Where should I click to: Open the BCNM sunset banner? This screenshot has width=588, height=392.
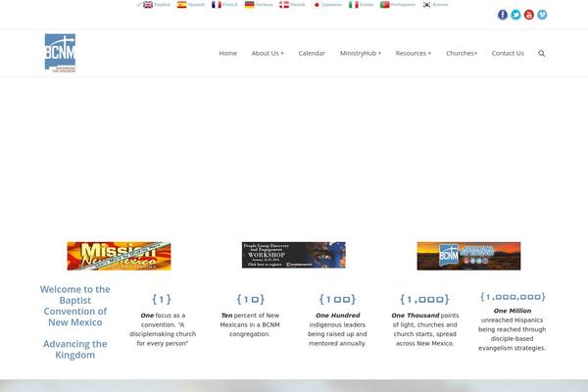coord(468,256)
